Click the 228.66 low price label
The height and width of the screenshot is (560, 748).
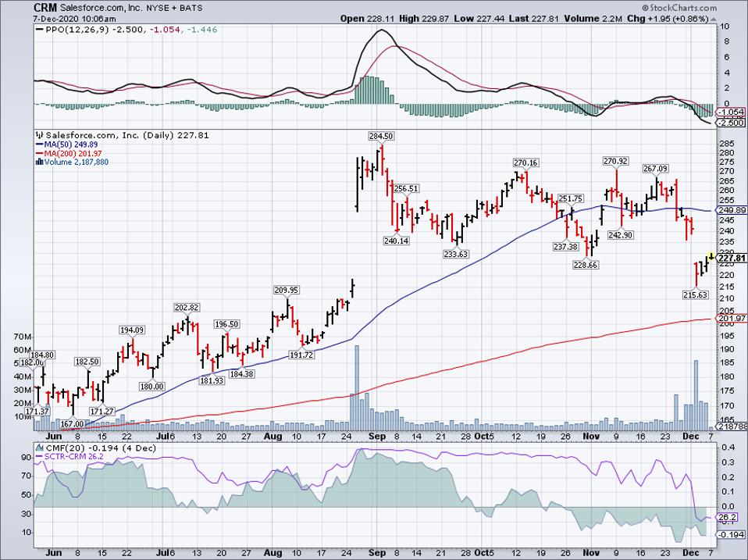tap(586, 266)
